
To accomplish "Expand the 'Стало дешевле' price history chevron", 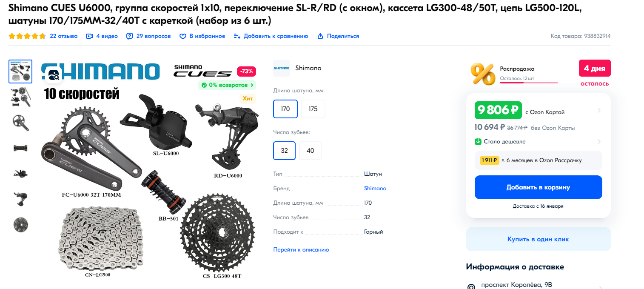I will (599, 142).
